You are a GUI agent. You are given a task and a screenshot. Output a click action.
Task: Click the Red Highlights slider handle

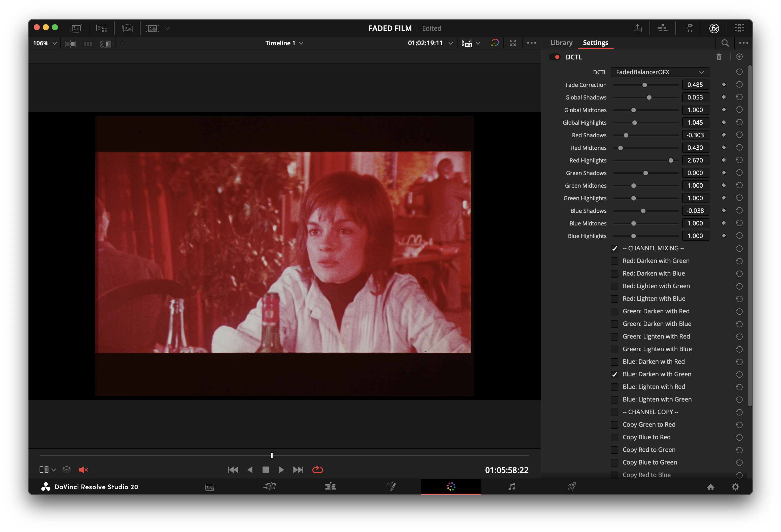click(670, 160)
